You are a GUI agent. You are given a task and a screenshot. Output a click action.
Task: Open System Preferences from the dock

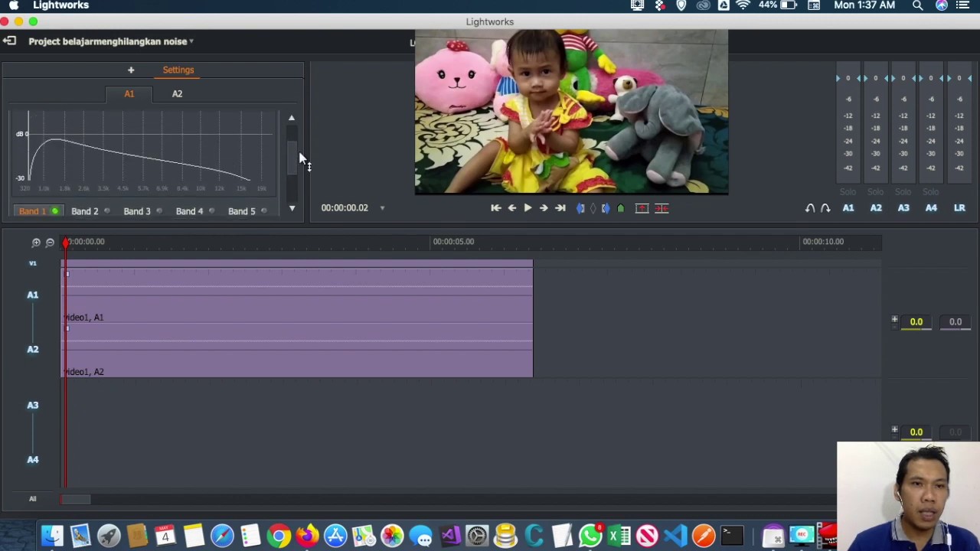coord(477,536)
